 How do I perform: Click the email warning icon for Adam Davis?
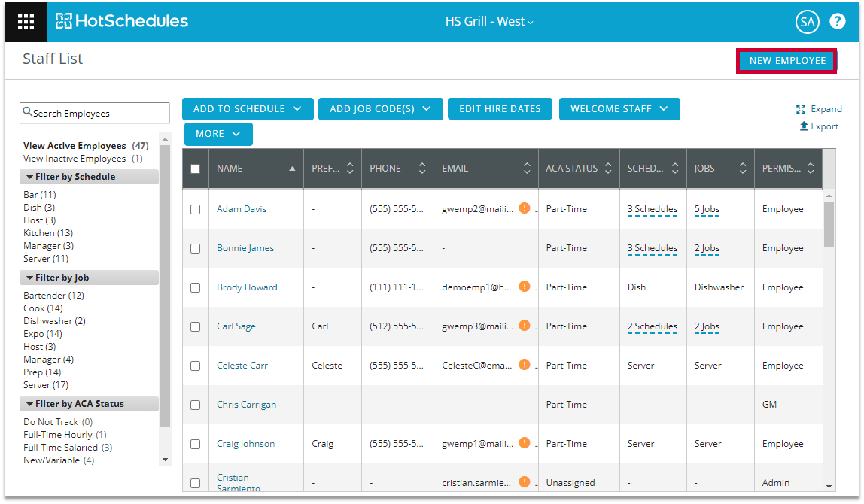tap(525, 208)
